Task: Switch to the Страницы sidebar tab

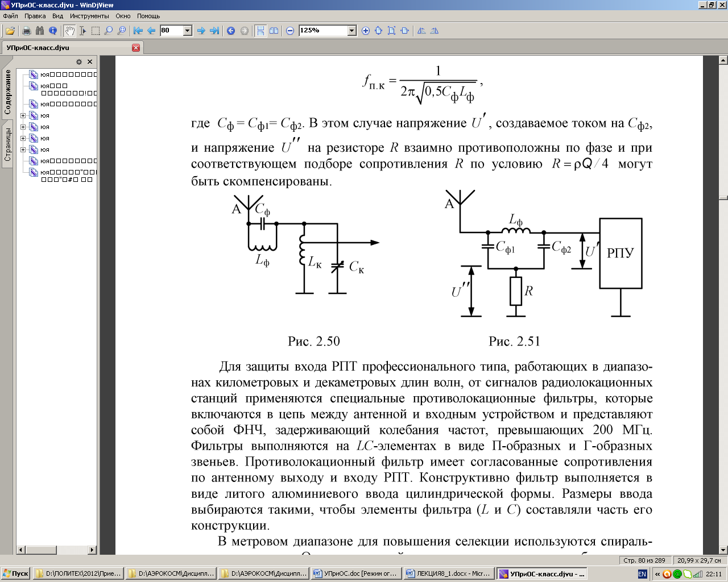Action: click(8, 144)
